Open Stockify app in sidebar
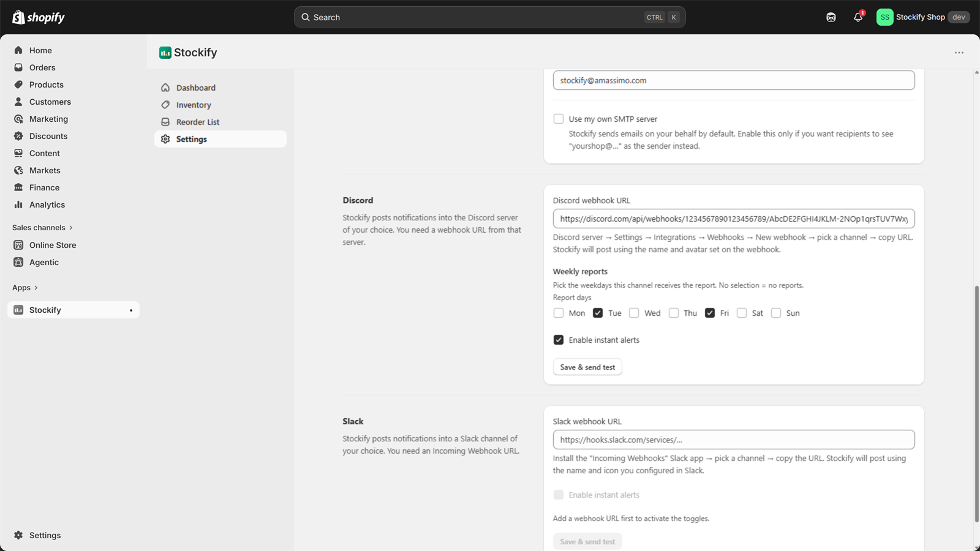The width and height of the screenshot is (980, 551). coord(73,310)
